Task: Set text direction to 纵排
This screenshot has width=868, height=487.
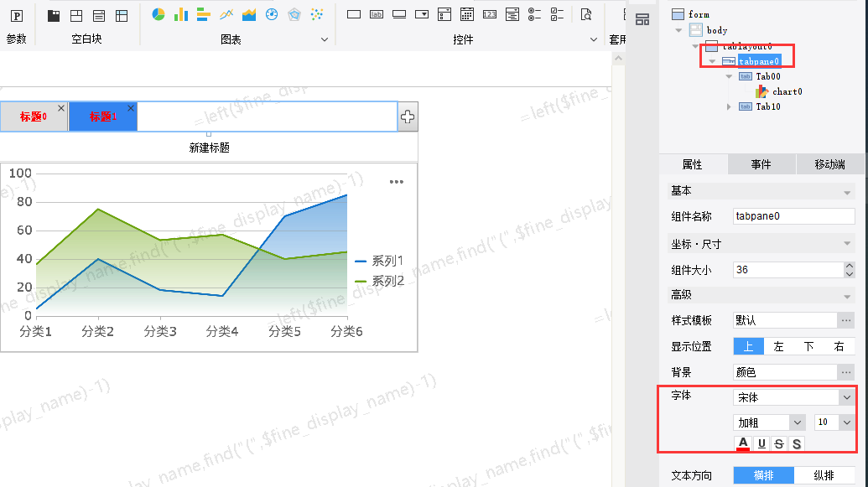Action: coord(824,475)
